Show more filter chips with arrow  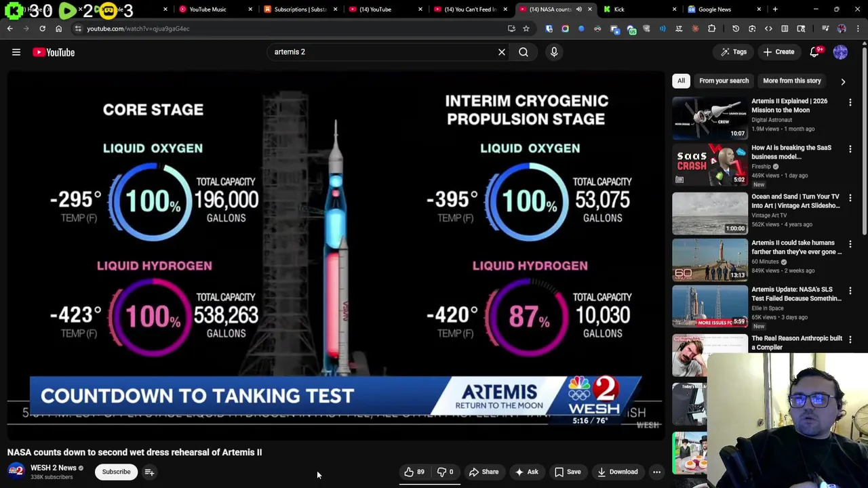[843, 81]
